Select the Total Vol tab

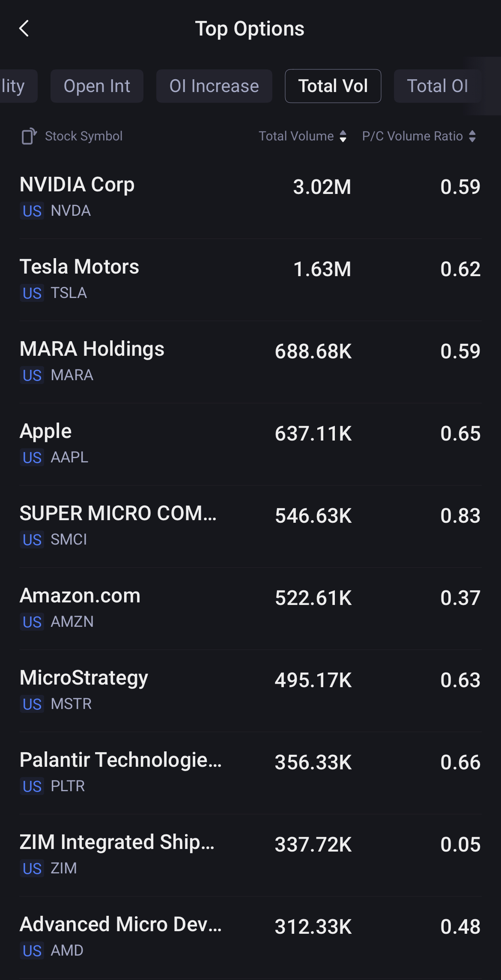pyautogui.click(x=333, y=86)
